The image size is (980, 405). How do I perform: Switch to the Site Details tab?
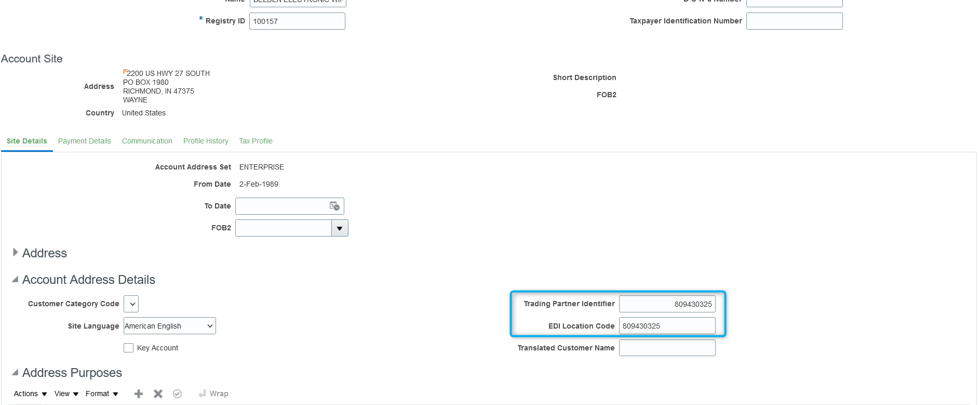[x=27, y=141]
